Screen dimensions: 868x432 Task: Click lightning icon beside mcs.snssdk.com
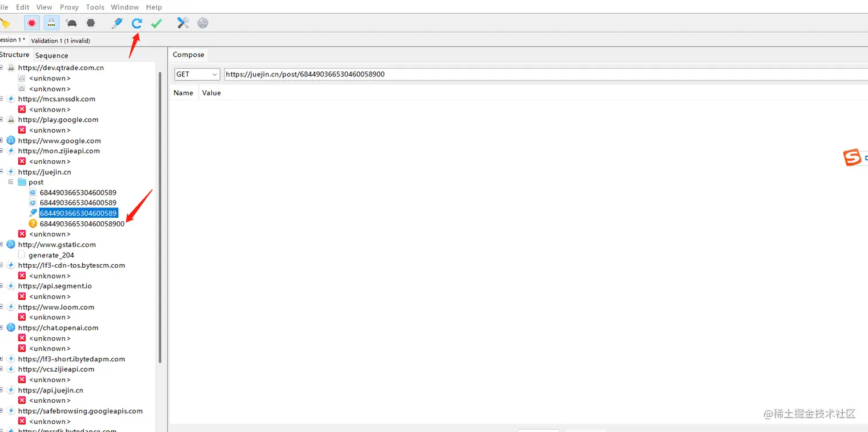pyautogui.click(x=11, y=99)
